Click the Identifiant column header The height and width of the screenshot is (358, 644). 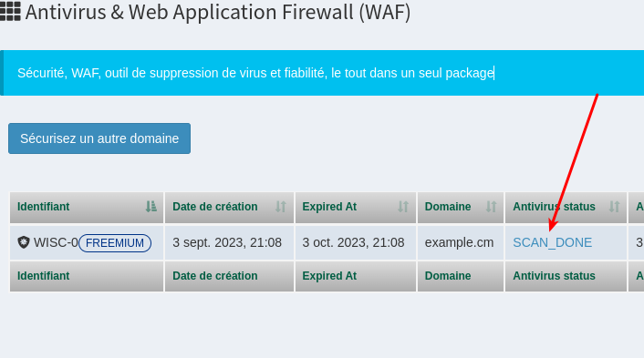tap(44, 206)
